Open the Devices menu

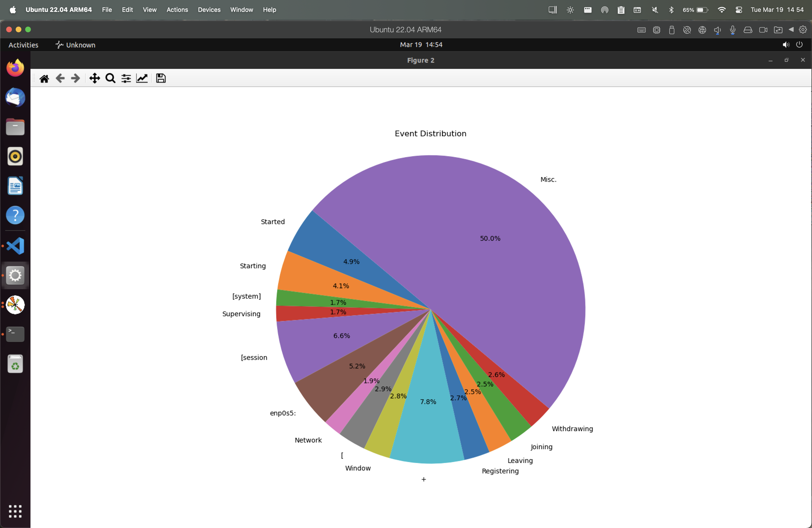209,9
